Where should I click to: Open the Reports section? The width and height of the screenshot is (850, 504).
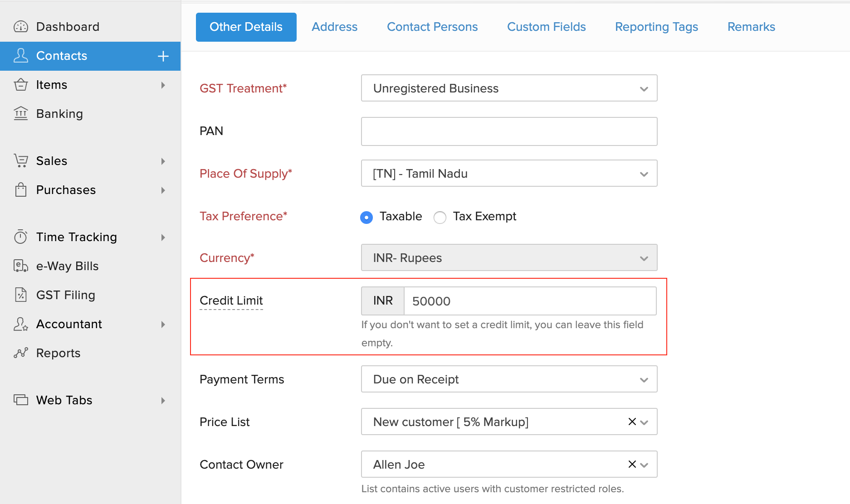58,353
